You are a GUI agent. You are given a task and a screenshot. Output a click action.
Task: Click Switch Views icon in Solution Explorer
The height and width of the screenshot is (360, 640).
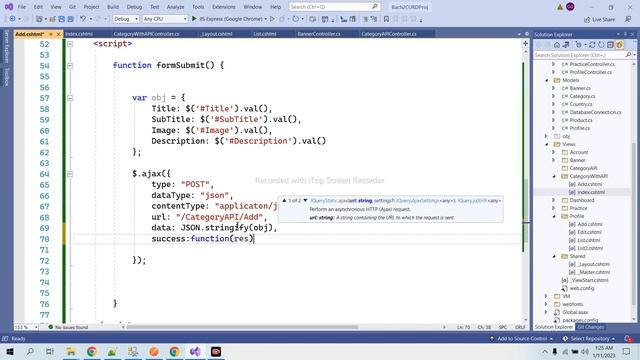(566, 44)
